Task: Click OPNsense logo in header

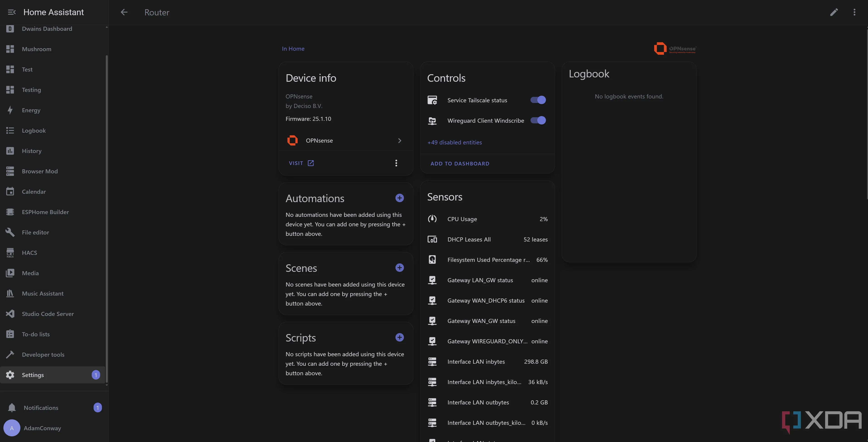Action: tap(675, 48)
